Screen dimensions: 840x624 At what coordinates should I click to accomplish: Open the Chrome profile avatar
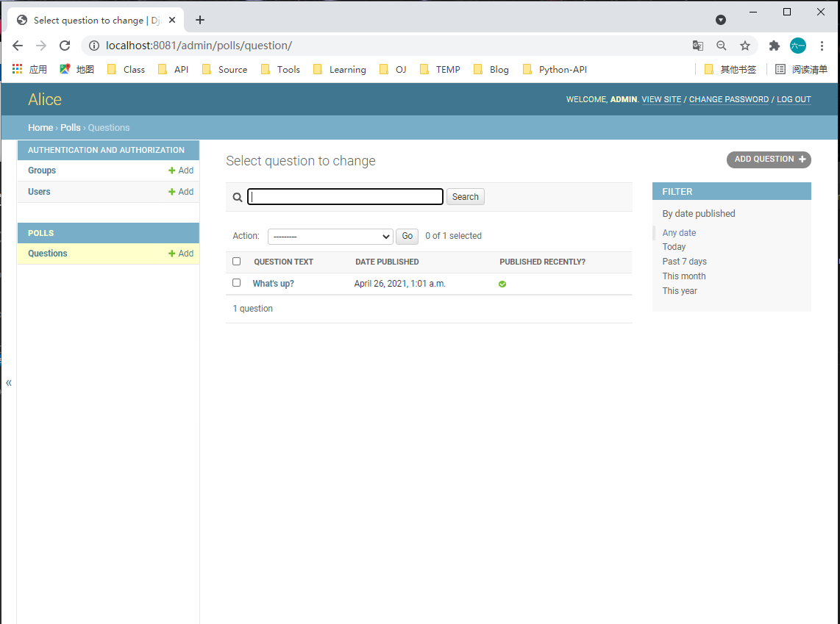[x=797, y=46]
